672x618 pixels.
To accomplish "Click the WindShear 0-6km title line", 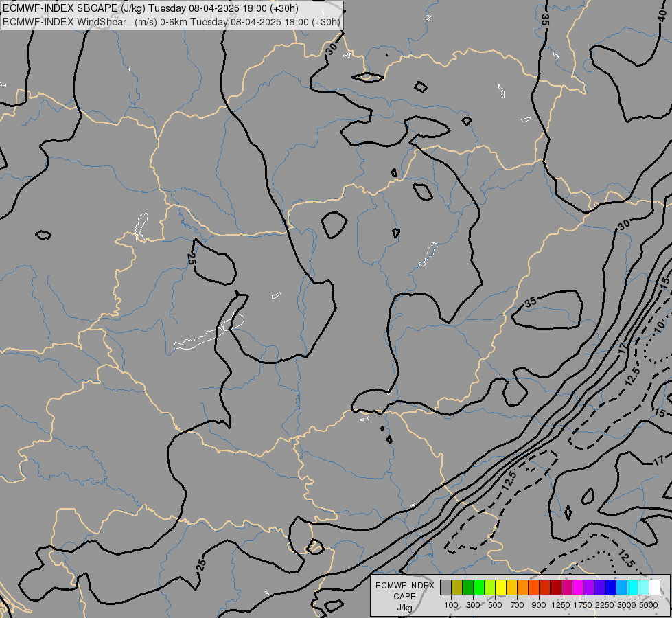I will (x=172, y=22).
